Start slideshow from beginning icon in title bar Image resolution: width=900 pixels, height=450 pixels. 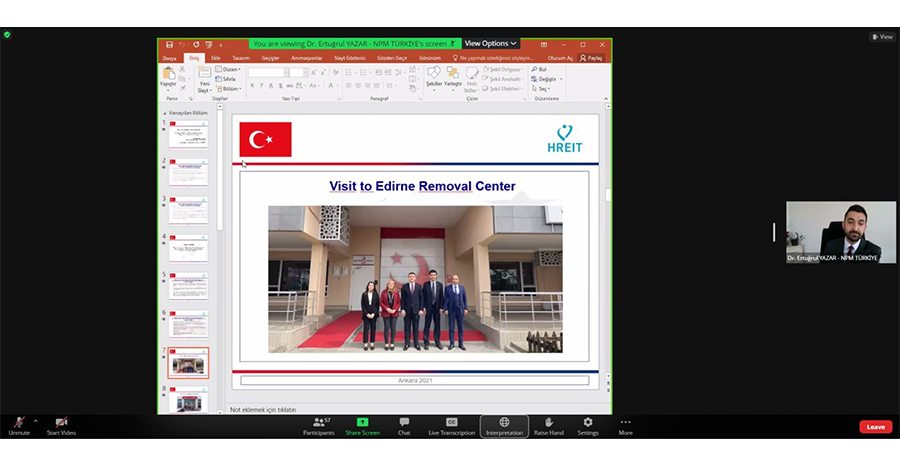(209, 44)
